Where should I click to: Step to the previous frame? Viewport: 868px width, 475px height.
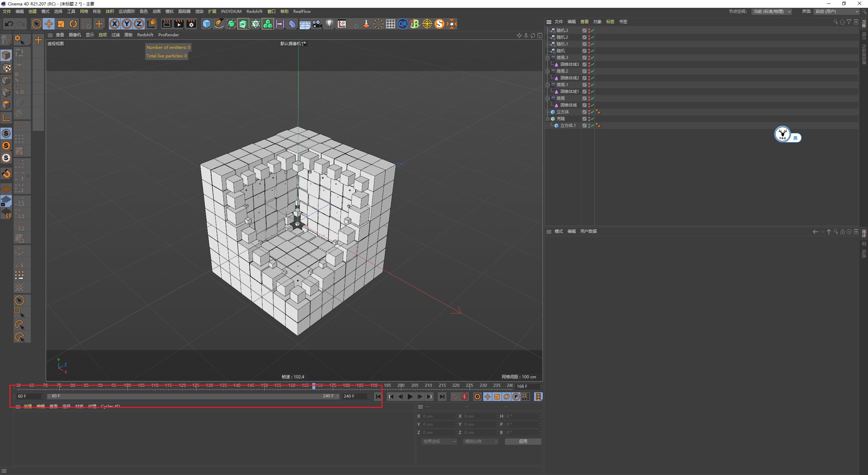[401, 397]
